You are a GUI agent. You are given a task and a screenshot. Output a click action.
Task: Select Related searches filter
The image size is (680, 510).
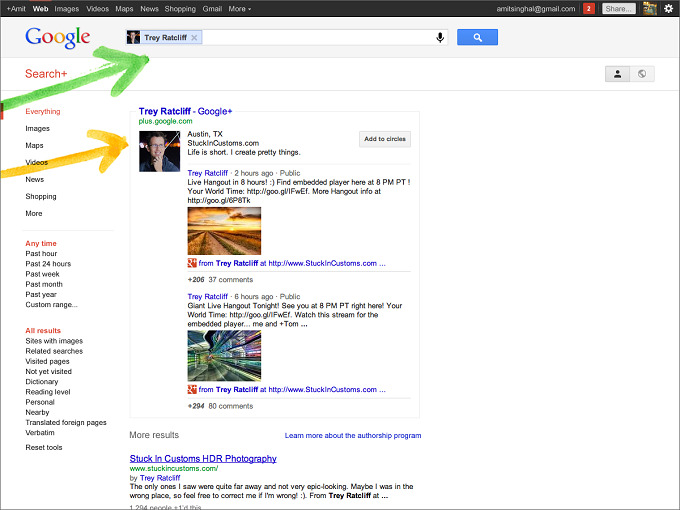54,351
